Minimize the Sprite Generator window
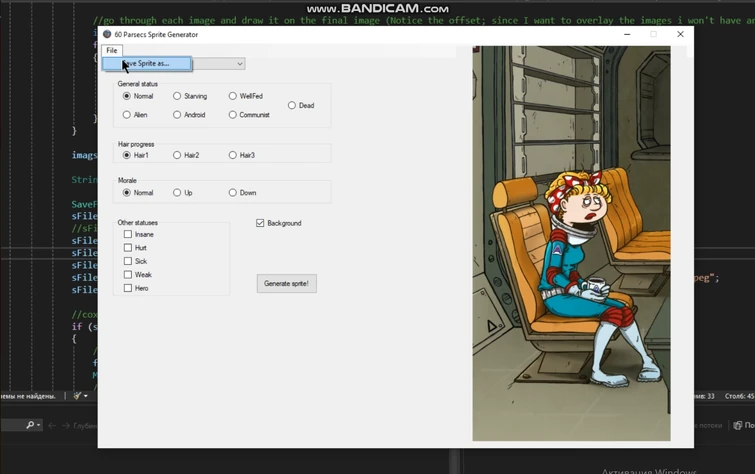This screenshot has height=474, width=755. pos(627,34)
